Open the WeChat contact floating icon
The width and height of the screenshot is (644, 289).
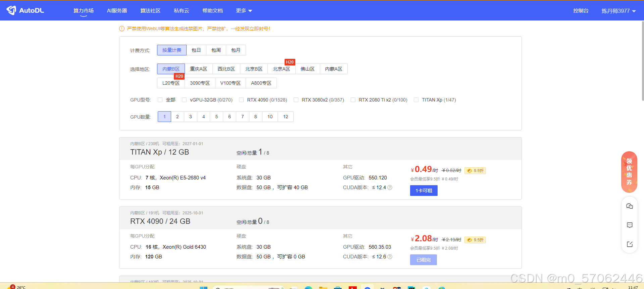pos(630,206)
